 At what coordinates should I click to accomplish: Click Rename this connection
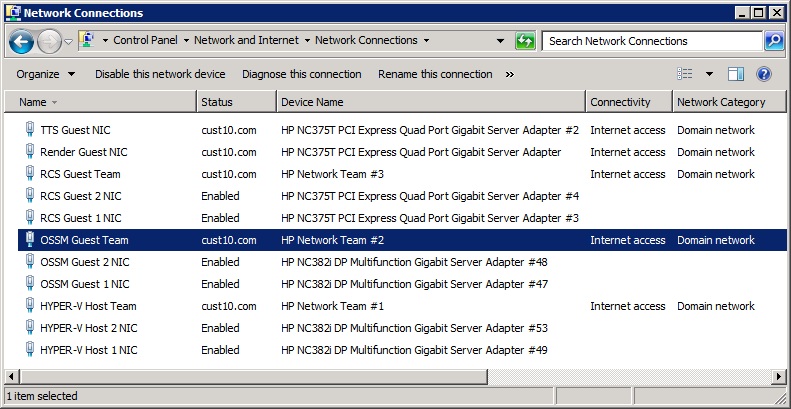[x=435, y=74]
